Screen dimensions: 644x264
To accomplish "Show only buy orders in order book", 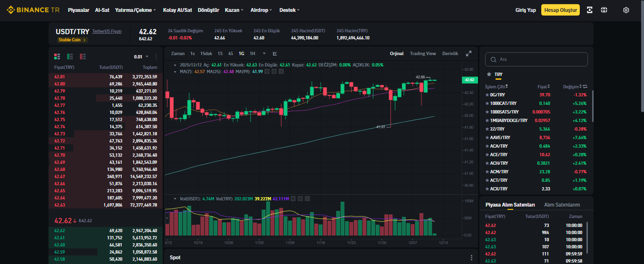I will coord(70,57).
